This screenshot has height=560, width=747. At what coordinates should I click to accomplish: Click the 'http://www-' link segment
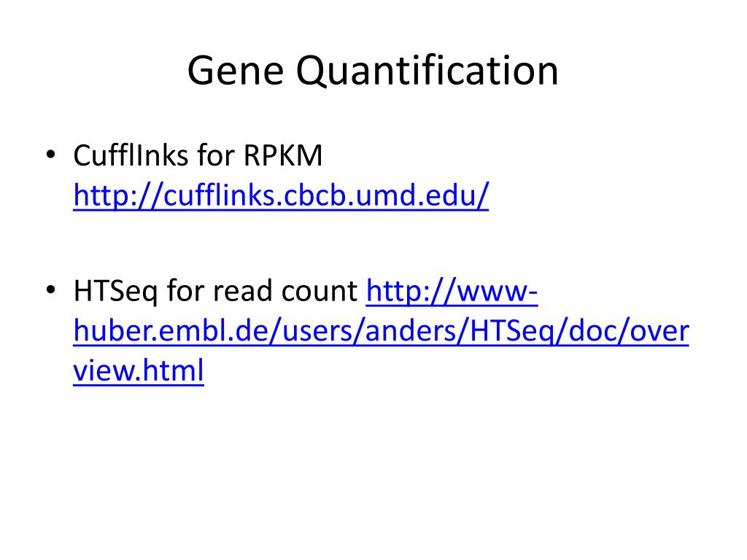pos(452,290)
